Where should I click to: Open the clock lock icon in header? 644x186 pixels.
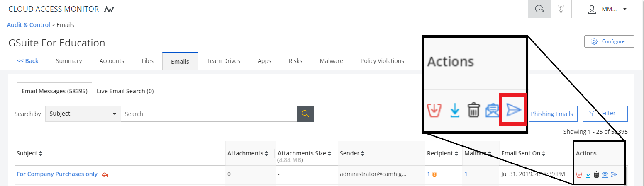click(539, 9)
